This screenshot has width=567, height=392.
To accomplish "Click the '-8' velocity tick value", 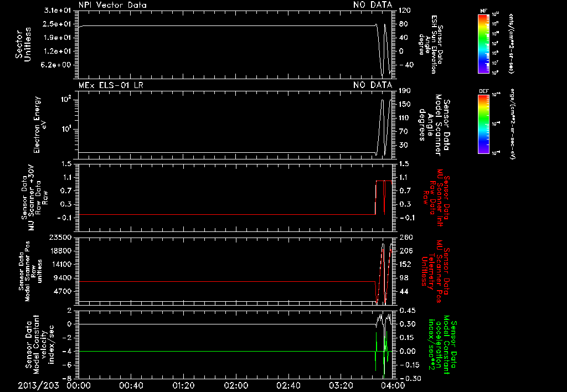I will click(66, 379).
